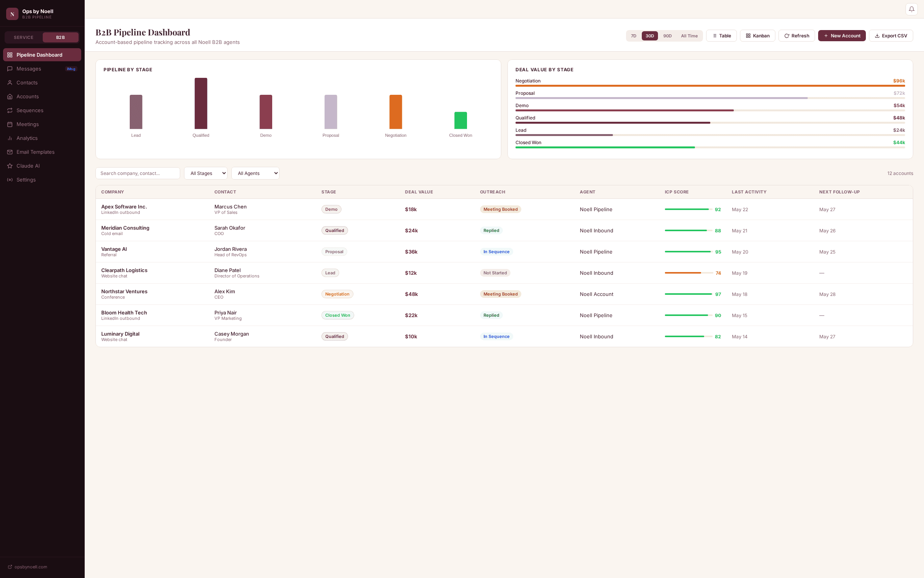Click In Sequence badge for Vantage AI

(x=496, y=252)
